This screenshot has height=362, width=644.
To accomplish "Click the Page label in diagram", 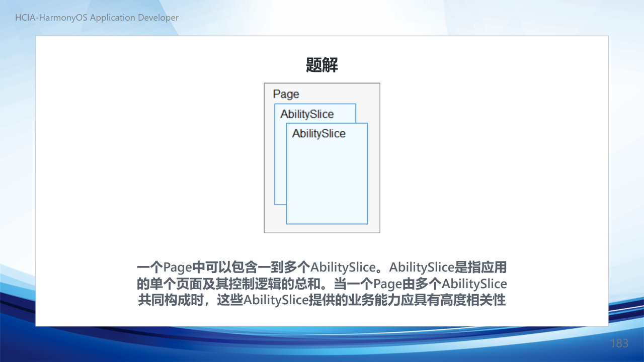I will 286,95.
